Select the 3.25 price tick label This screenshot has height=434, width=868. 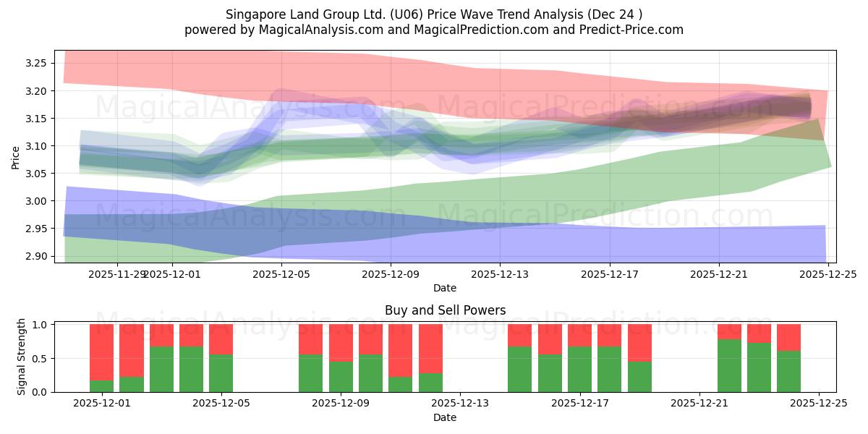point(40,64)
